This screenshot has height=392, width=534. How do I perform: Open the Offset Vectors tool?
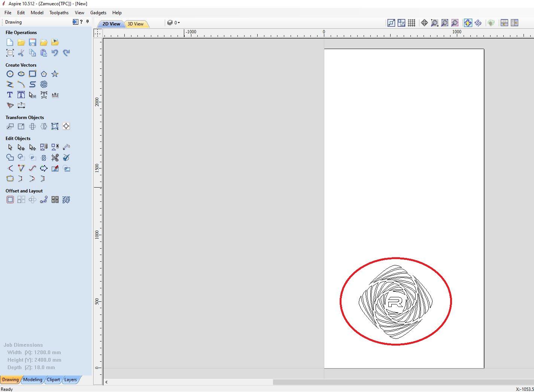click(10, 200)
